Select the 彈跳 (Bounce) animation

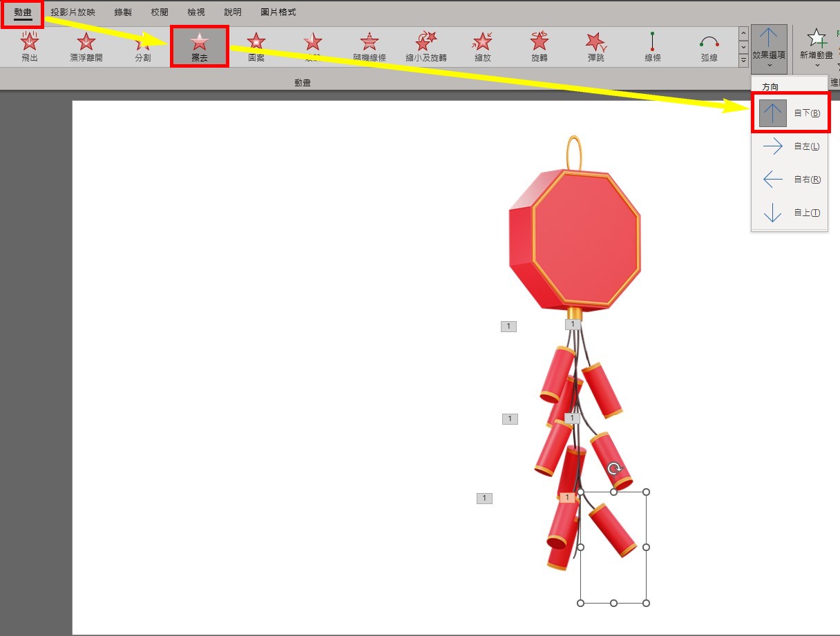[x=596, y=47]
